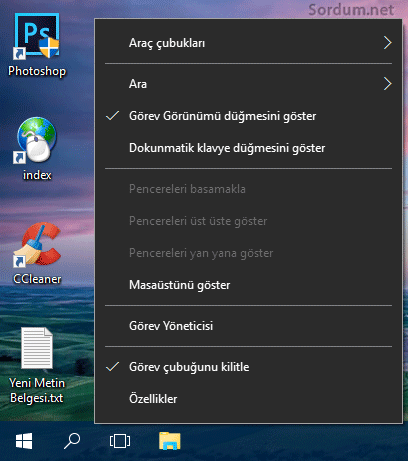This screenshot has height=461, width=408.
Task: Select the disabled Pencereleri basamakla item
Action: 248,189
